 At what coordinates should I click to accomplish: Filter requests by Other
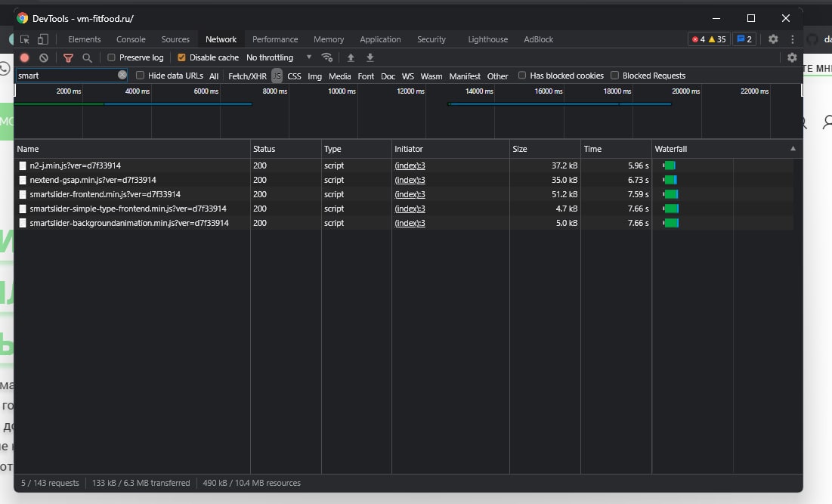click(497, 76)
